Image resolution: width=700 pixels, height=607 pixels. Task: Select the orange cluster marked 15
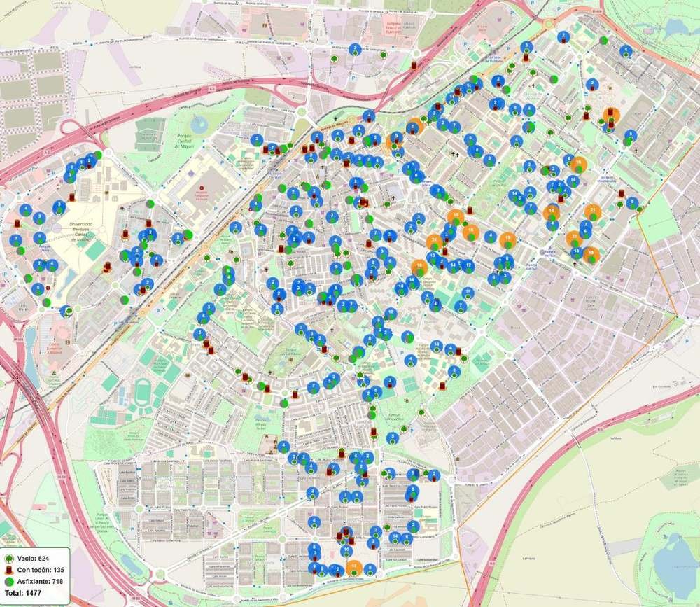click(x=456, y=217)
